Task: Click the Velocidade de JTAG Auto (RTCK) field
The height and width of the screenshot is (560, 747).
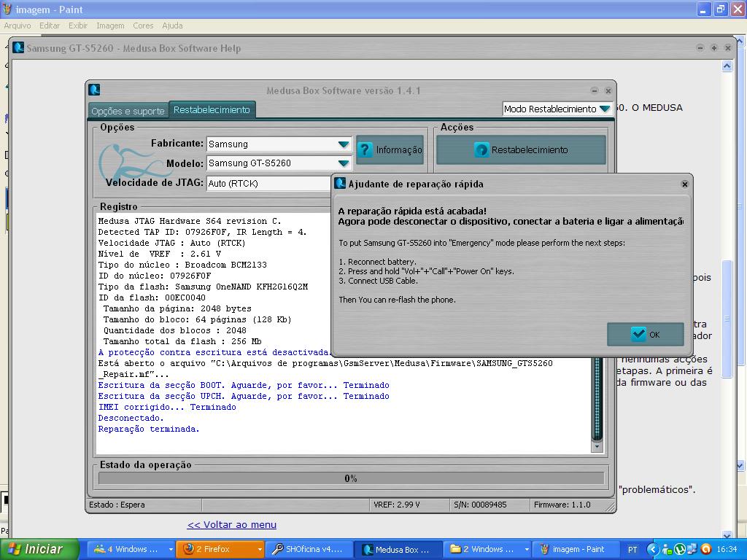Action: coord(269,183)
